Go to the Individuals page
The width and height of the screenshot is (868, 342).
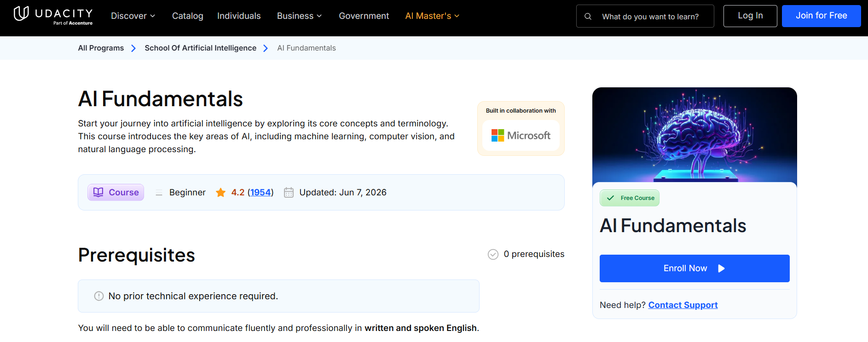coord(239,16)
